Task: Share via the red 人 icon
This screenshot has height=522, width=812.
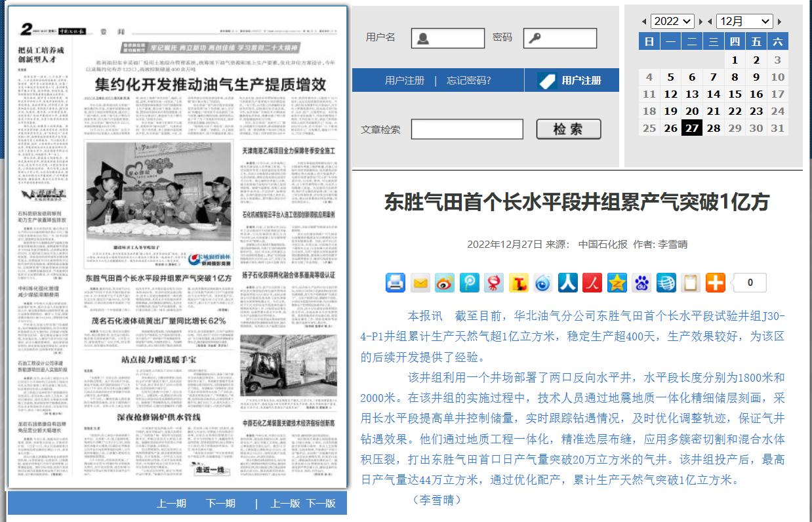Action: pos(592,283)
